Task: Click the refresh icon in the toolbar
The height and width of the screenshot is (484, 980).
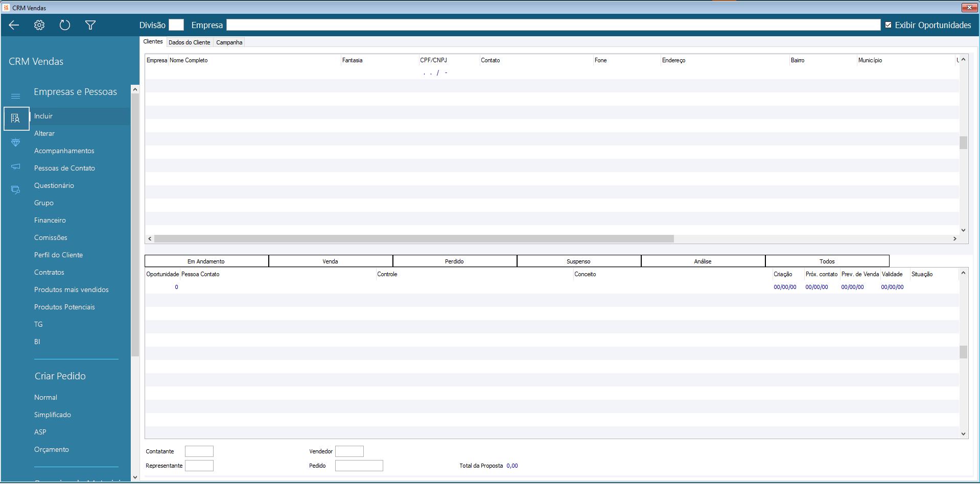Action: pyautogui.click(x=65, y=25)
